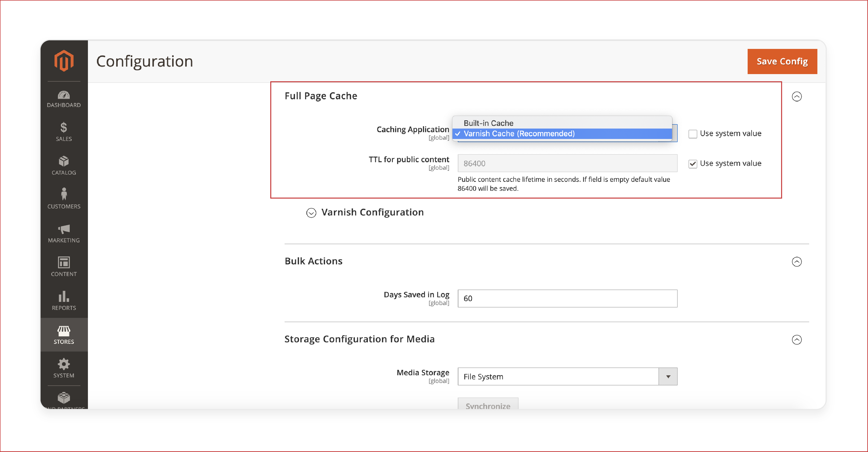Click the Magento logo icon
This screenshot has height=452, width=868.
tap(64, 61)
